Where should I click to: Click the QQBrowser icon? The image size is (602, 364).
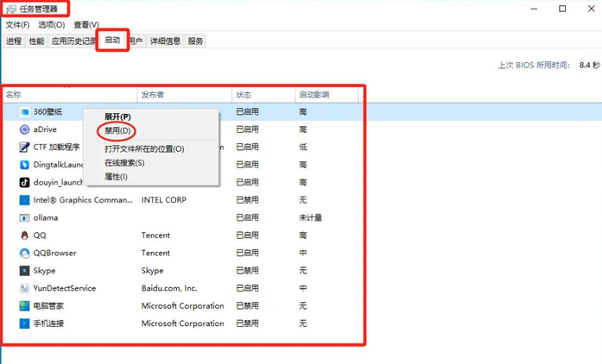(x=24, y=253)
